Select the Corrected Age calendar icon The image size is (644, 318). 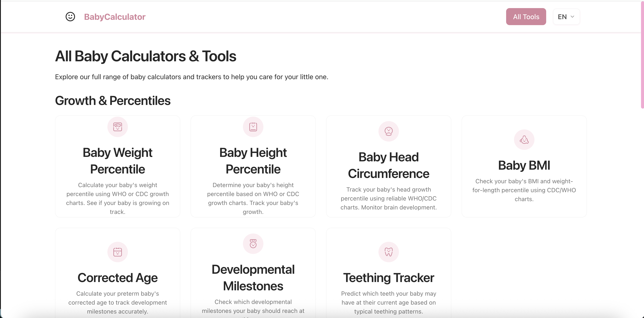(x=117, y=252)
